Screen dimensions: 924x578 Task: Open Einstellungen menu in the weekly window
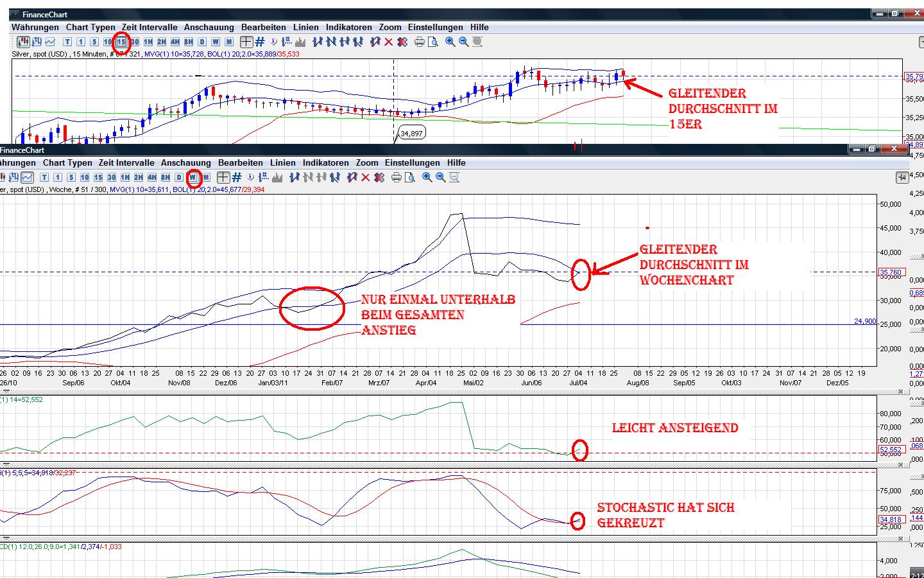413,162
